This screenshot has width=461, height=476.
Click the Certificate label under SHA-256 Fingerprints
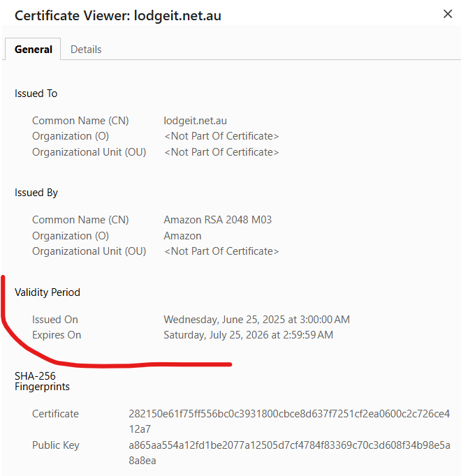click(55, 414)
